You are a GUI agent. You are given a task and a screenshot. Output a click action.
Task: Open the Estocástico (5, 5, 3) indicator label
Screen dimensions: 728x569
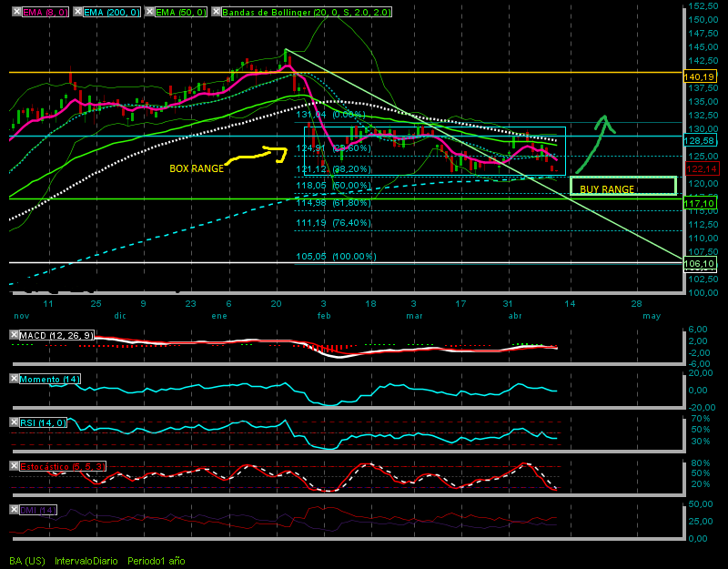tap(63, 466)
